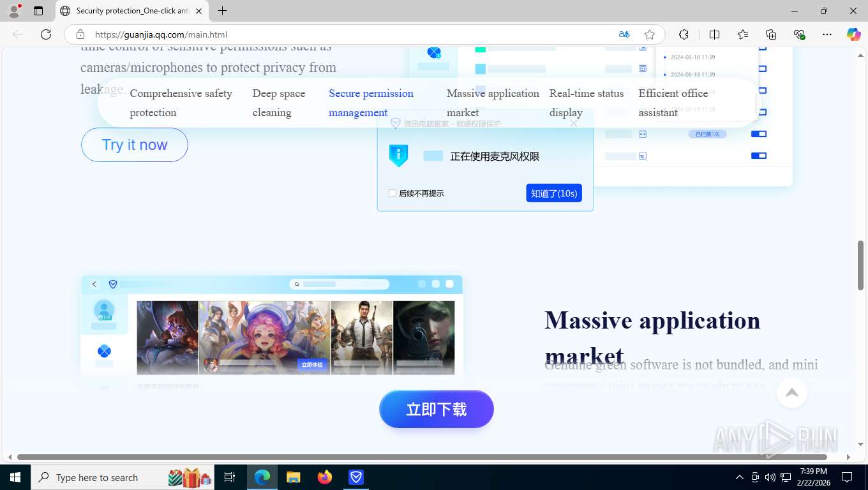Close the Security protection tab
This screenshot has height=490, width=868.
pos(198,11)
